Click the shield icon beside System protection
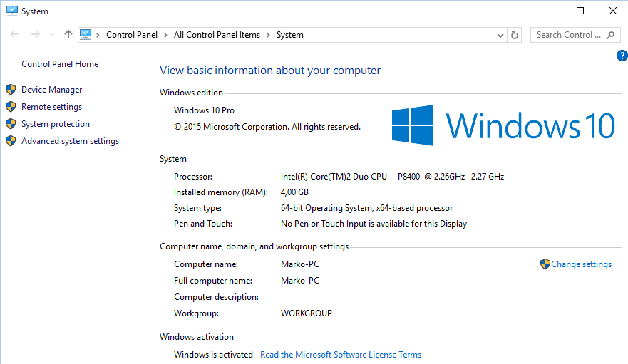Viewport: 628px width, 364px height. pyautogui.click(x=11, y=124)
